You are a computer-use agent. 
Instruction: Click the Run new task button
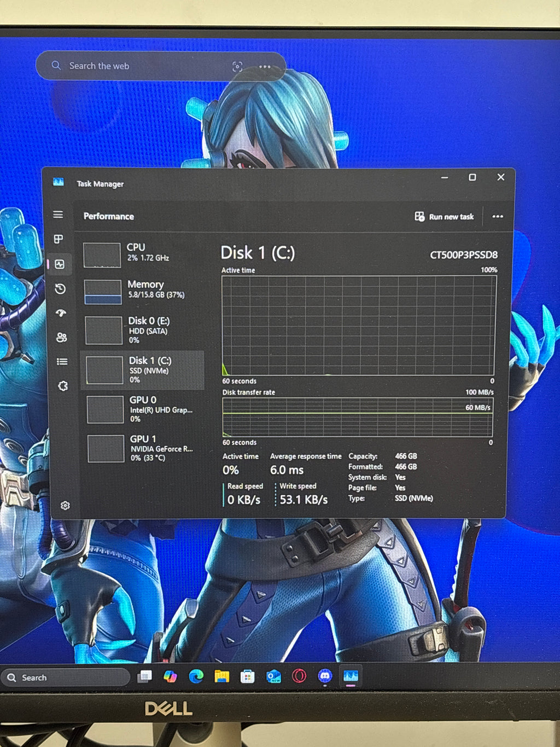[444, 217]
